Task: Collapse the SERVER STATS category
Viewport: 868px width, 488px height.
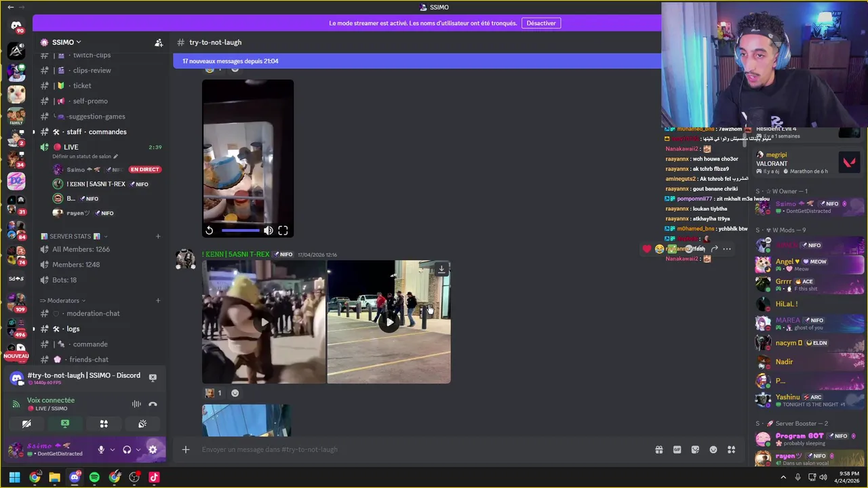Action: pyautogui.click(x=75, y=237)
